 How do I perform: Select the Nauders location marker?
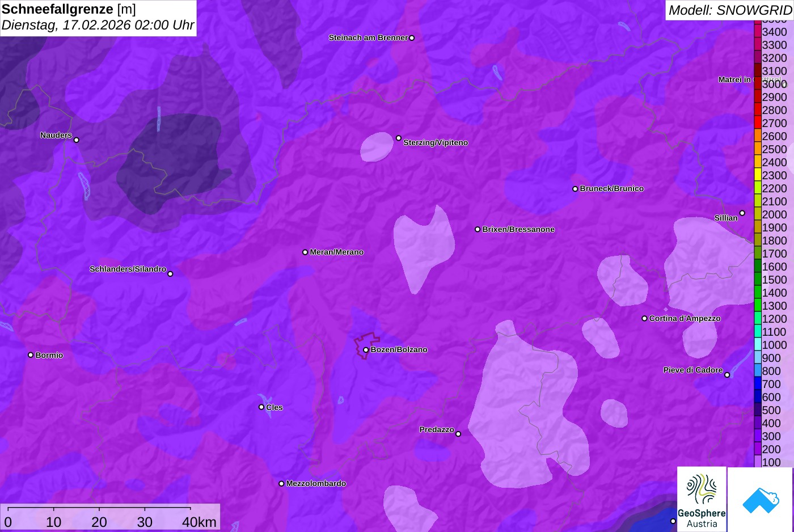pos(77,140)
